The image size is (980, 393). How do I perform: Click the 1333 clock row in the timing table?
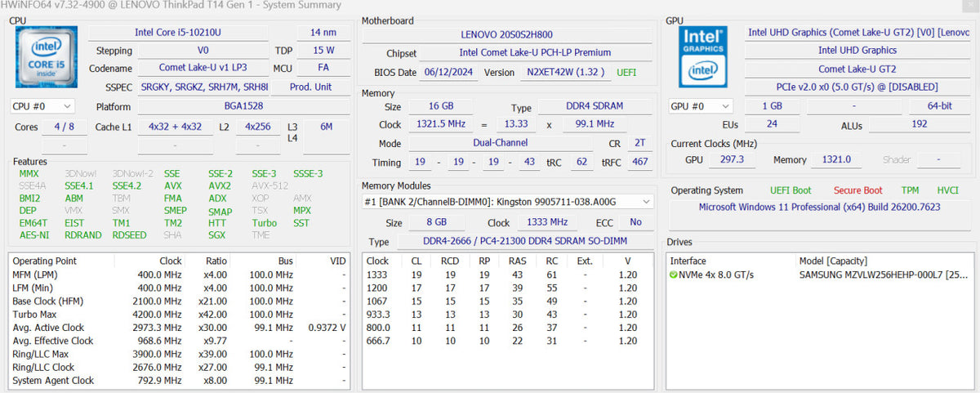(508, 275)
